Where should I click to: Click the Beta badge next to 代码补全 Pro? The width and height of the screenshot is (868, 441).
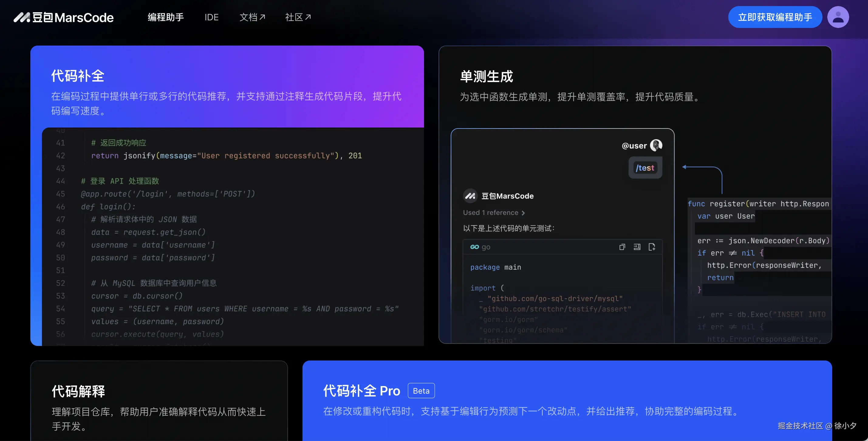[x=421, y=391]
